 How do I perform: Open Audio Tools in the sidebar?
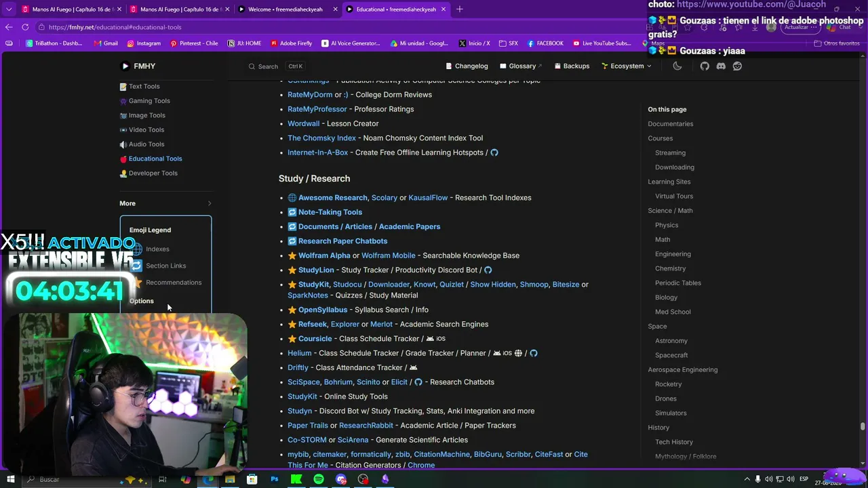coord(142,144)
